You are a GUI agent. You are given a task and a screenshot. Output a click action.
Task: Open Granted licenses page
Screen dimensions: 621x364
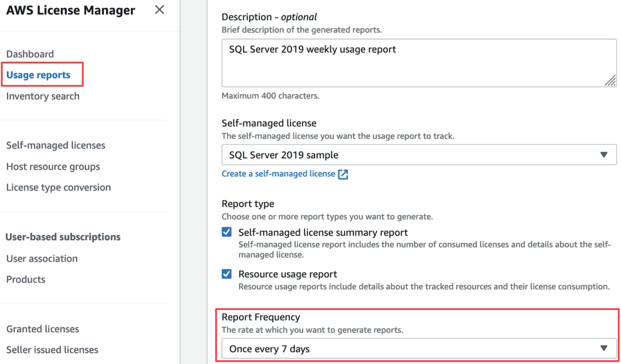[x=42, y=329]
